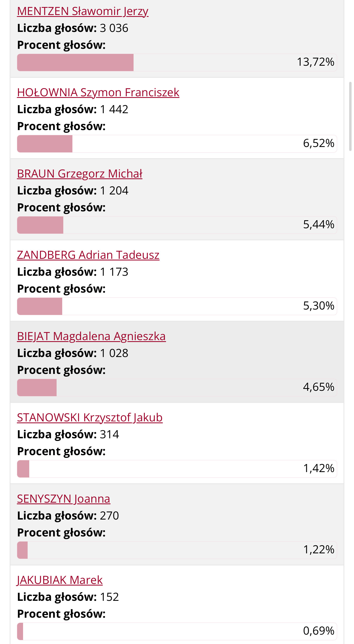Open ZANDBERG Adrian Tadeusz candidate page
This screenshot has height=644, width=354.
pos(88,255)
